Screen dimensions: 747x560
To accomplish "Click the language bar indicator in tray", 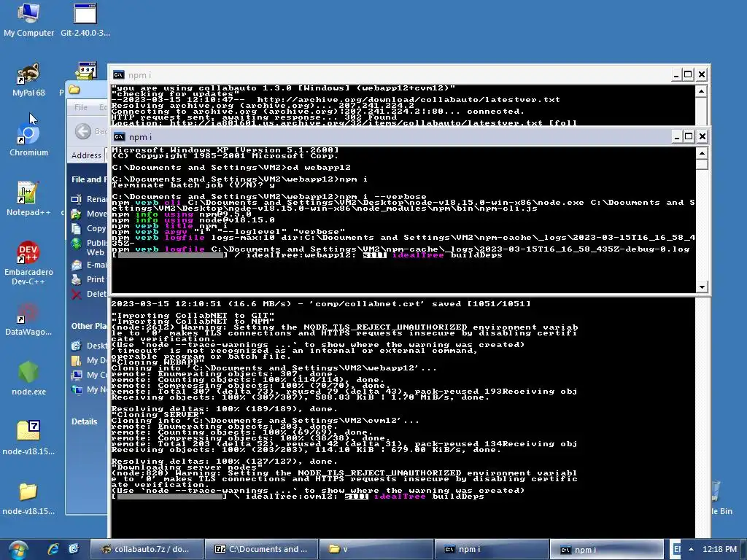I will (x=677, y=549).
